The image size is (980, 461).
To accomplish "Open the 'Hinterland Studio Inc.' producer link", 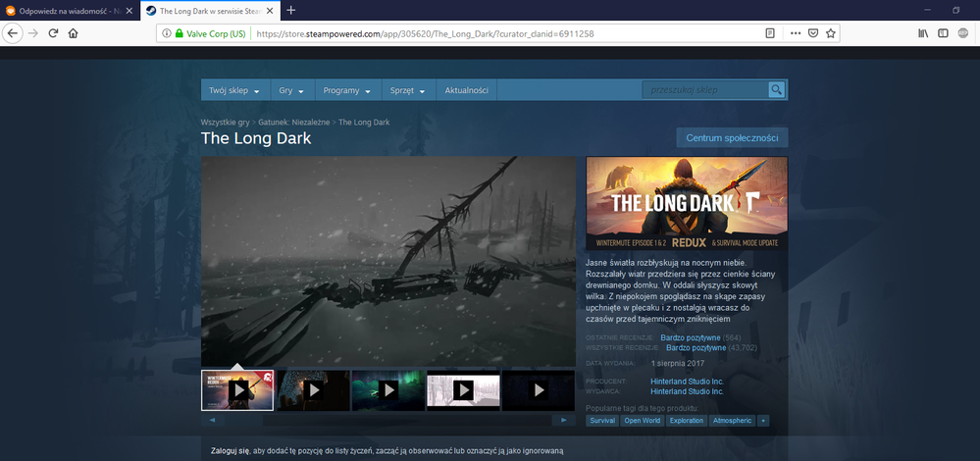I will tap(686, 381).
